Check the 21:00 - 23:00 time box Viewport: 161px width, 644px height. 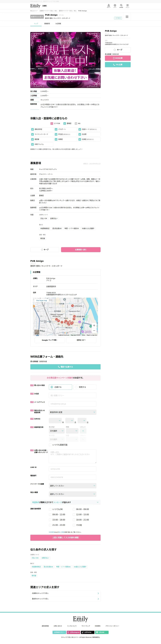point(50,525)
